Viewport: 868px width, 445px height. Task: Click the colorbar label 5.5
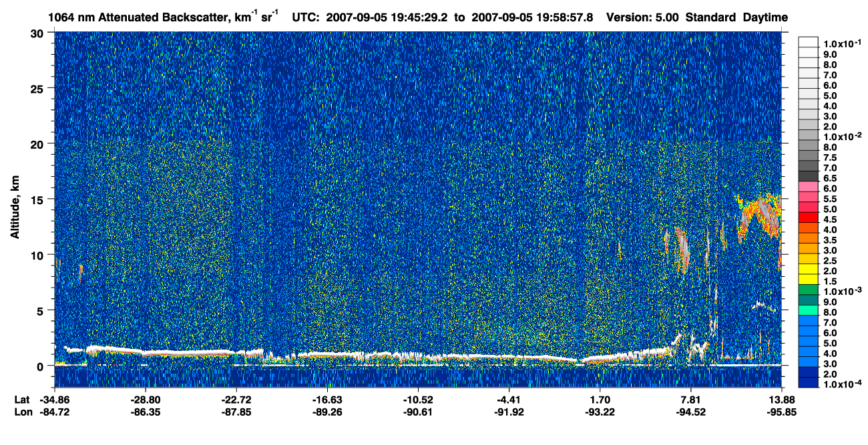tap(831, 199)
